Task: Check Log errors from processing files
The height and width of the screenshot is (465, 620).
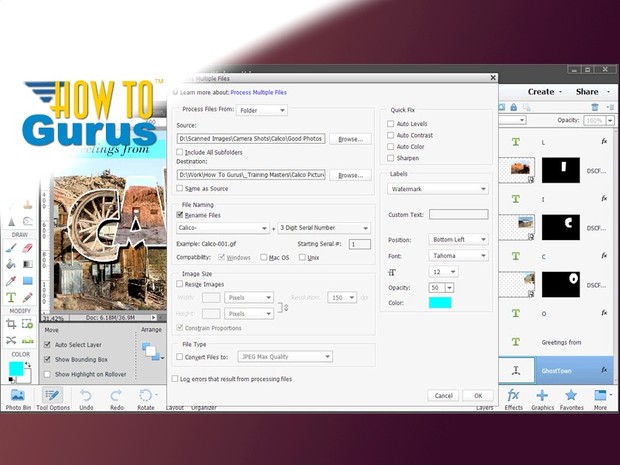Action: pos(175,379)
